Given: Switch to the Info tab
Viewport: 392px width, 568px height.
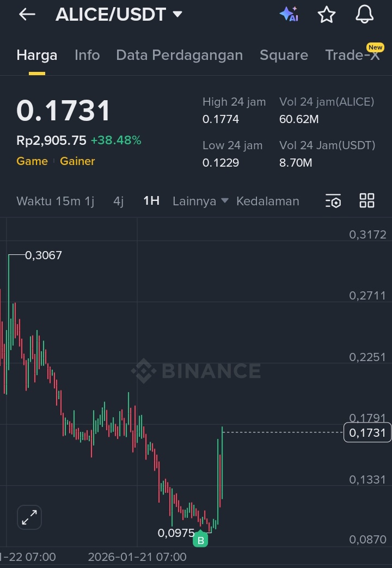Looking at the screenshot, I should click(87, 55).
